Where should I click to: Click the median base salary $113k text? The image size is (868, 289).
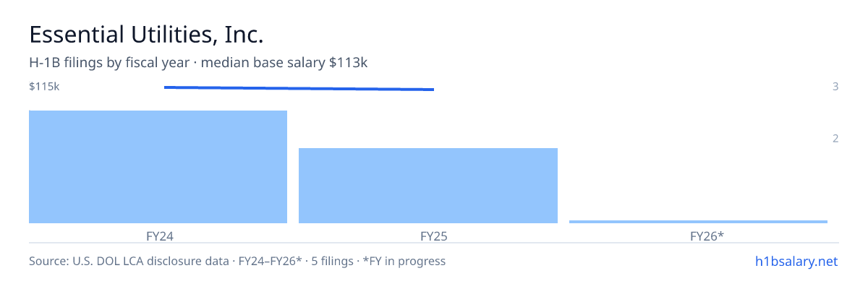tap(284, 63)
